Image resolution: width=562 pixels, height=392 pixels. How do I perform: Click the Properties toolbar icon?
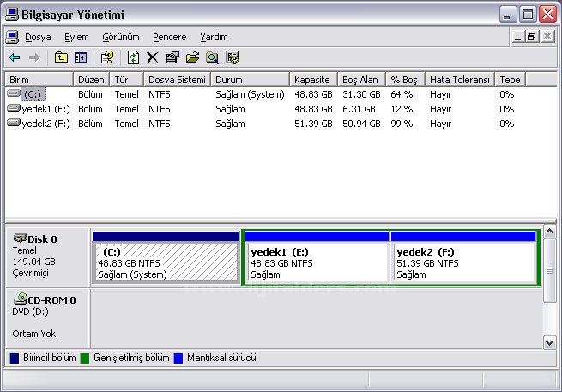[172, 57]
